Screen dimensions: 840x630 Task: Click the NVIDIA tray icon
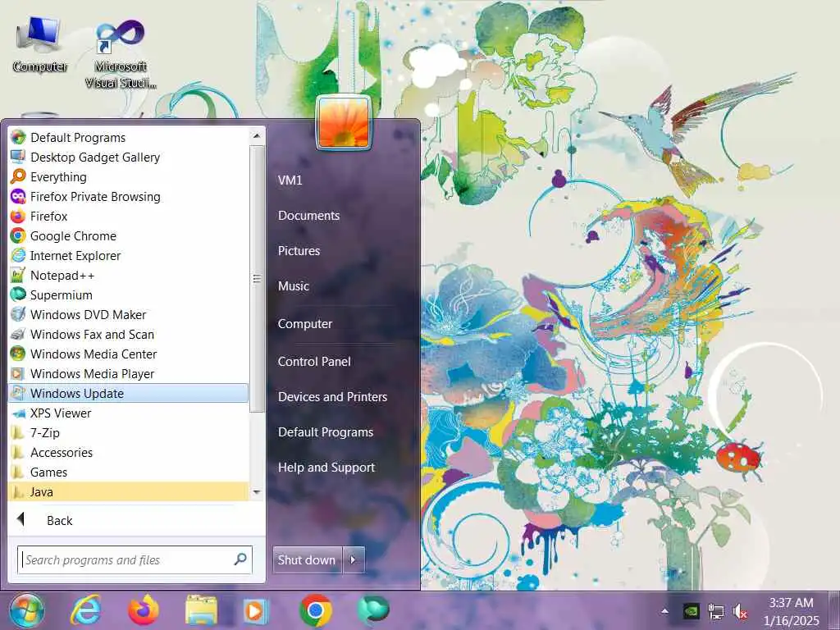click(691, 611)
